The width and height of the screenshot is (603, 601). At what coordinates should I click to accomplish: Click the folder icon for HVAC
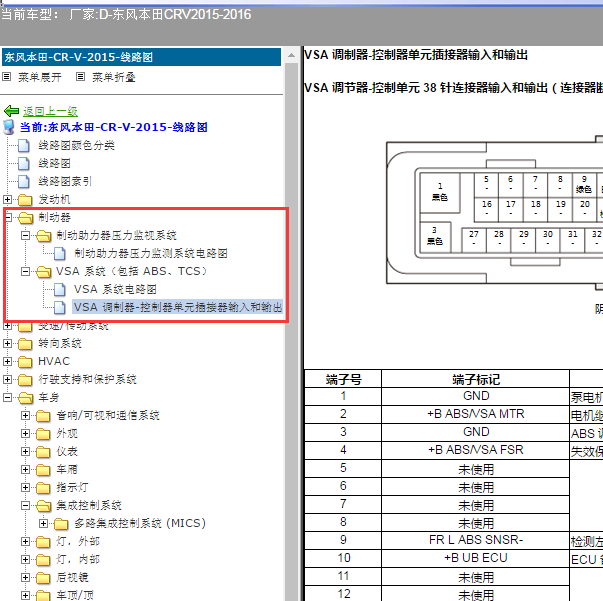(x=25, y=361)
